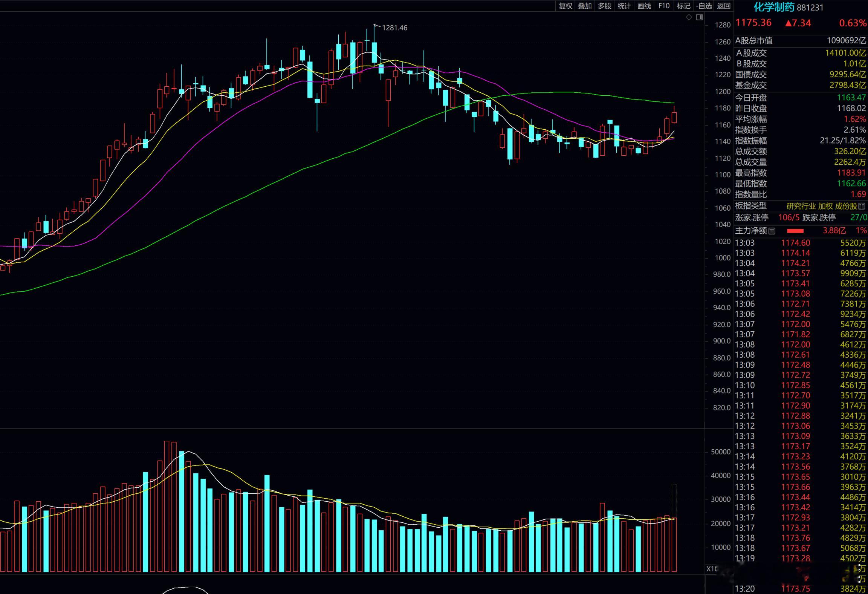Open the 复权 adjustment menu

point(565,6)
